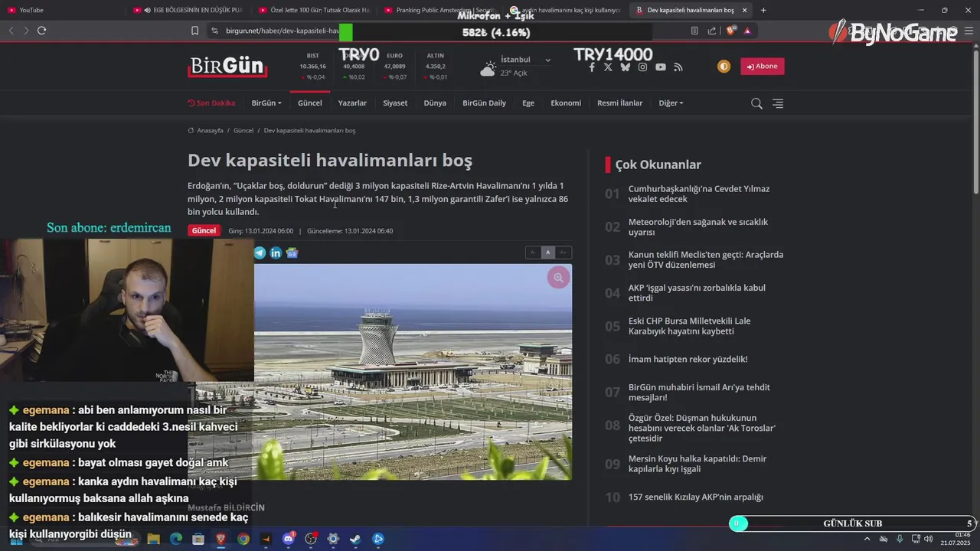980x551 pixels.
Task: Toggle the dark/light theme button
Action: coord(724,67)
